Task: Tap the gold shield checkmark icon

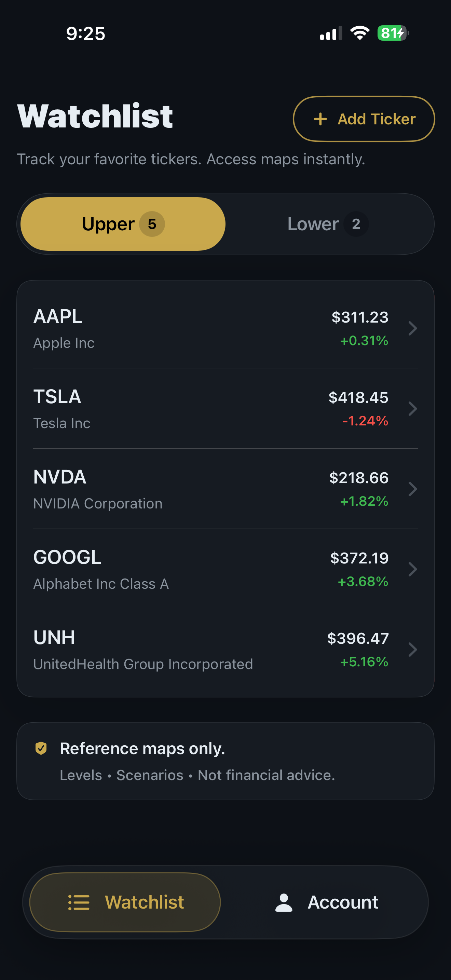Action: [x=41, y=748]
